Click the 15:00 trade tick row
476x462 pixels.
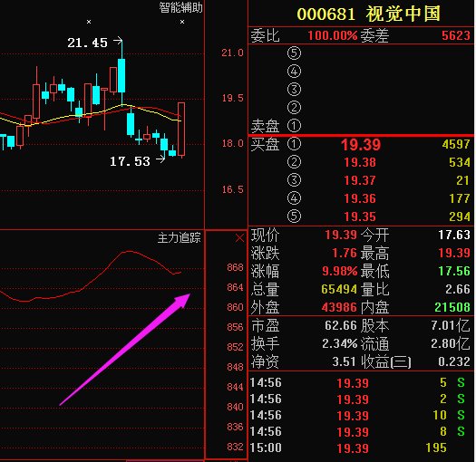coord(361,448)
